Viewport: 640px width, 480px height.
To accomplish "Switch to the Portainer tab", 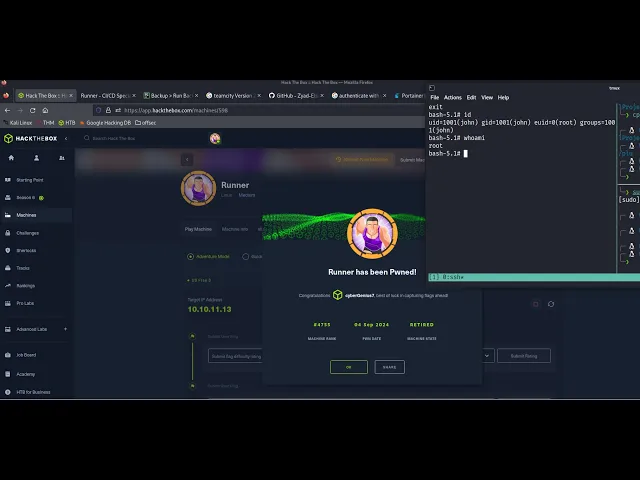I will coord(409,96).
